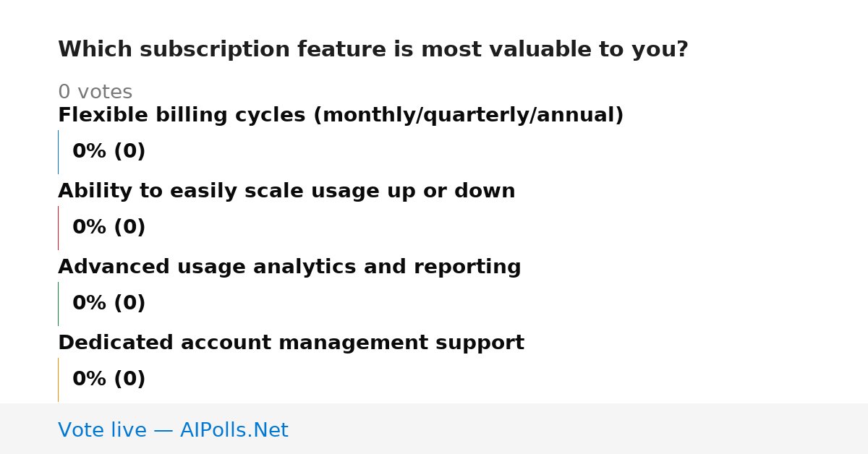Click the AIPolls.Net site name in footer

(234, 431)
